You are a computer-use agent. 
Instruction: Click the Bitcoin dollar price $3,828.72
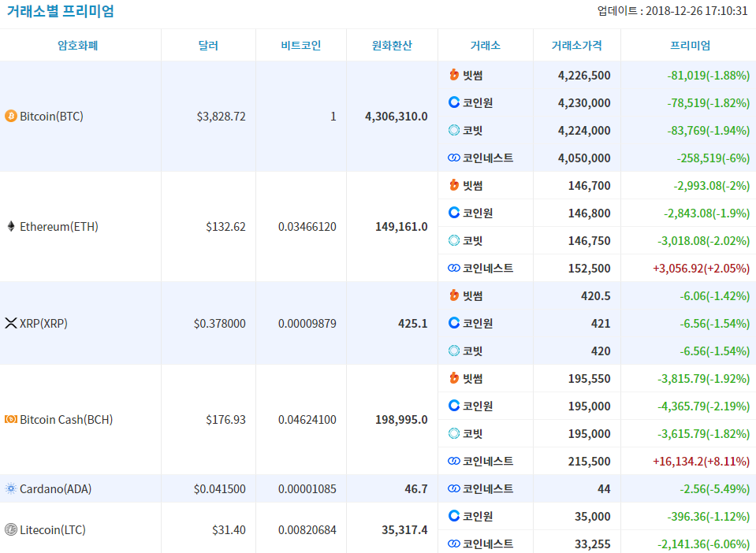221,116
